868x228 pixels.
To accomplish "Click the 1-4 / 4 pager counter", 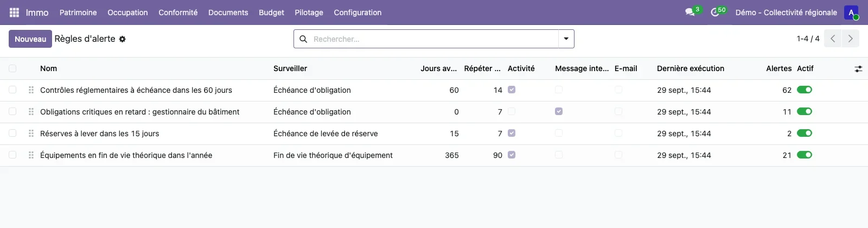I will [808, 39].
